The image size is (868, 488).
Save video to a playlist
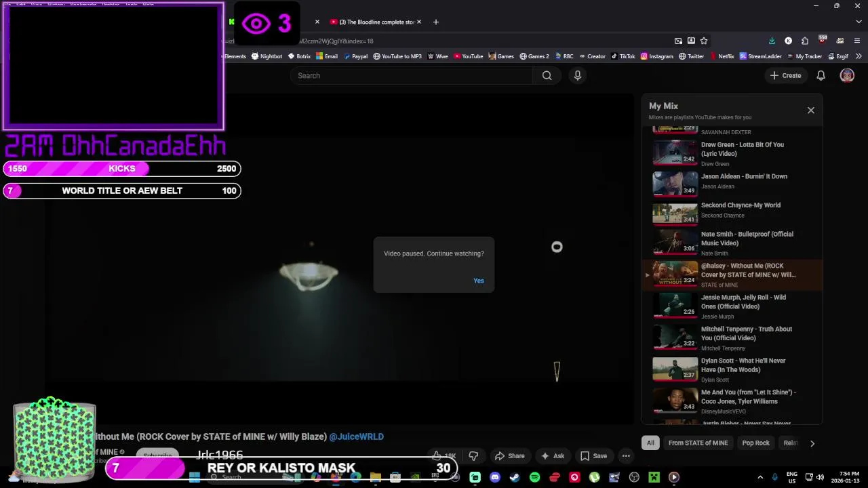tap(593, 456)
